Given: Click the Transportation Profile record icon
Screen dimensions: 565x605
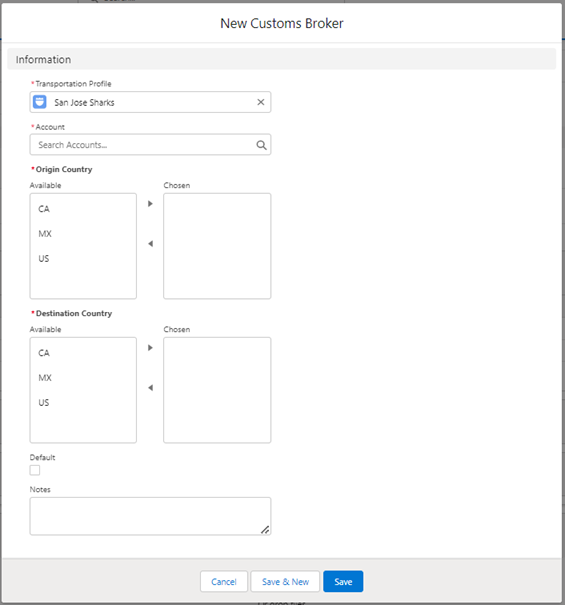Looking at the screenshot, I should (40, 102).
